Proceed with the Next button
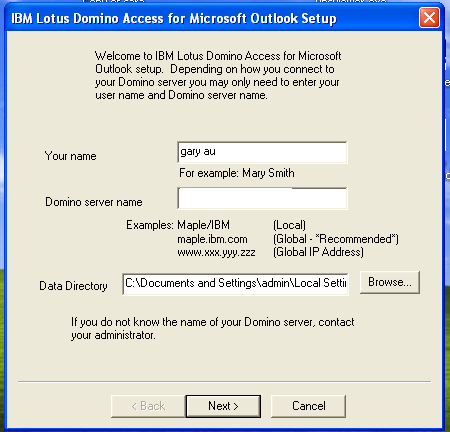The height and width of the screenshot is (432, 450). (x=223, y=406)
